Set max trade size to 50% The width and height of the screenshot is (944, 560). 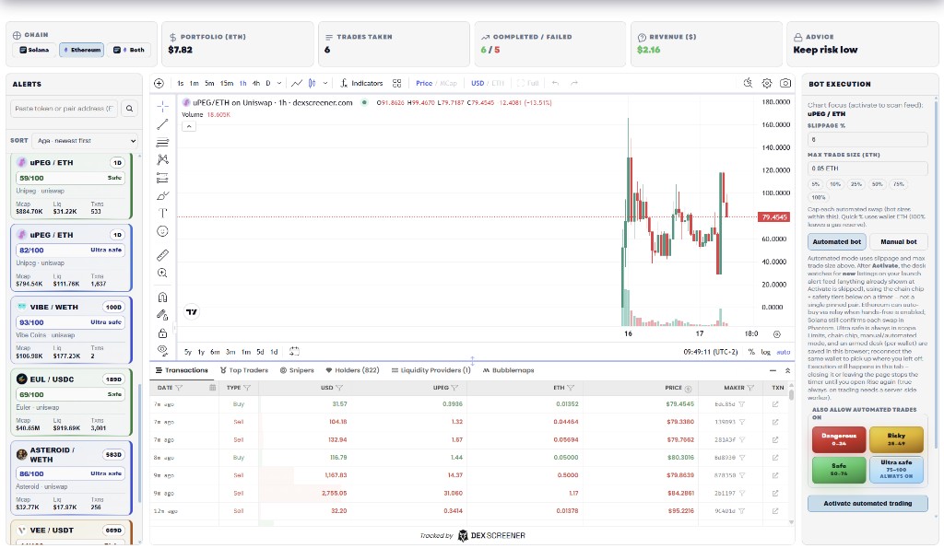pos(878,184)
